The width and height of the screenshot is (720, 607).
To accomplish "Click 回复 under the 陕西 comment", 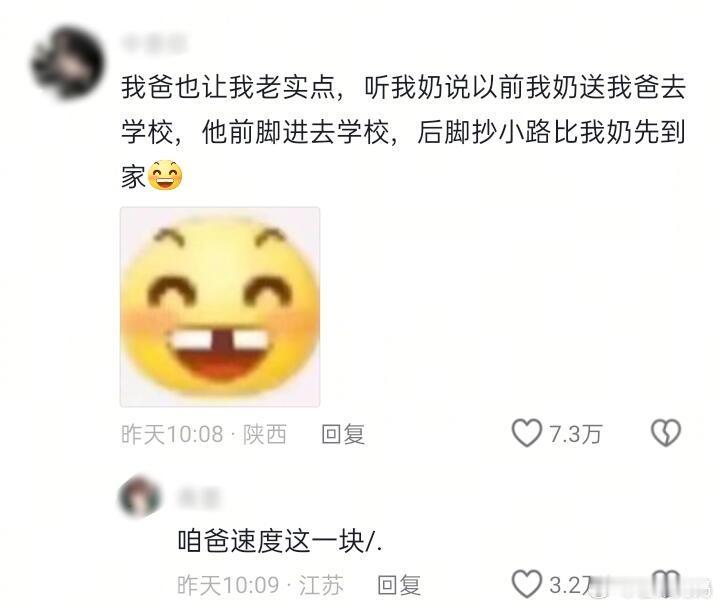I will (x=343, y=434).
